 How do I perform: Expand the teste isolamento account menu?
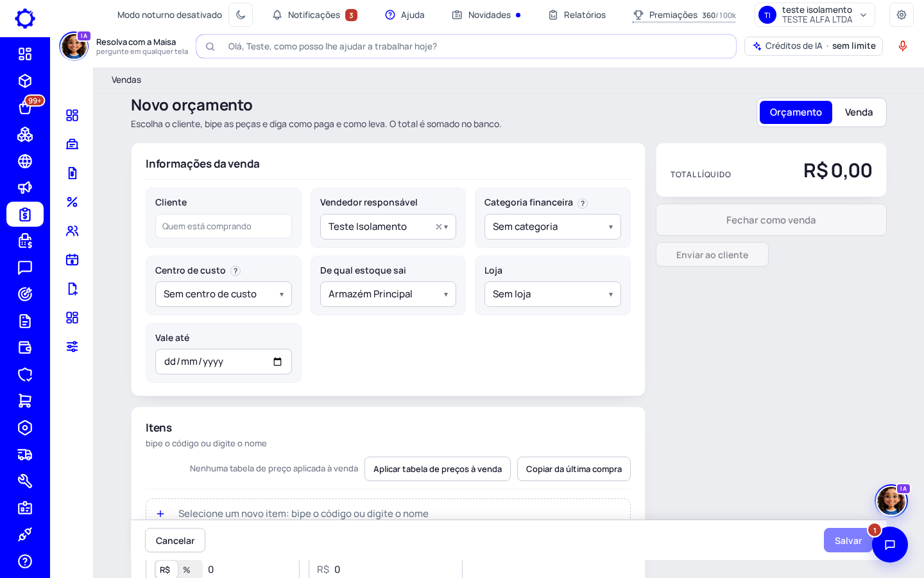814,15
